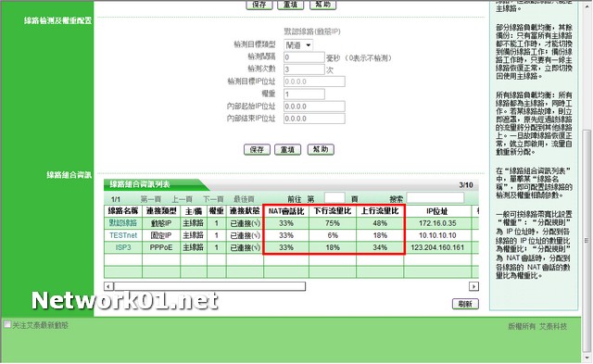The image size is (593, 364).
Task: Click the table's horizontal scrollbar thumb
Action: pyautogui.click(x=209, y=286)
